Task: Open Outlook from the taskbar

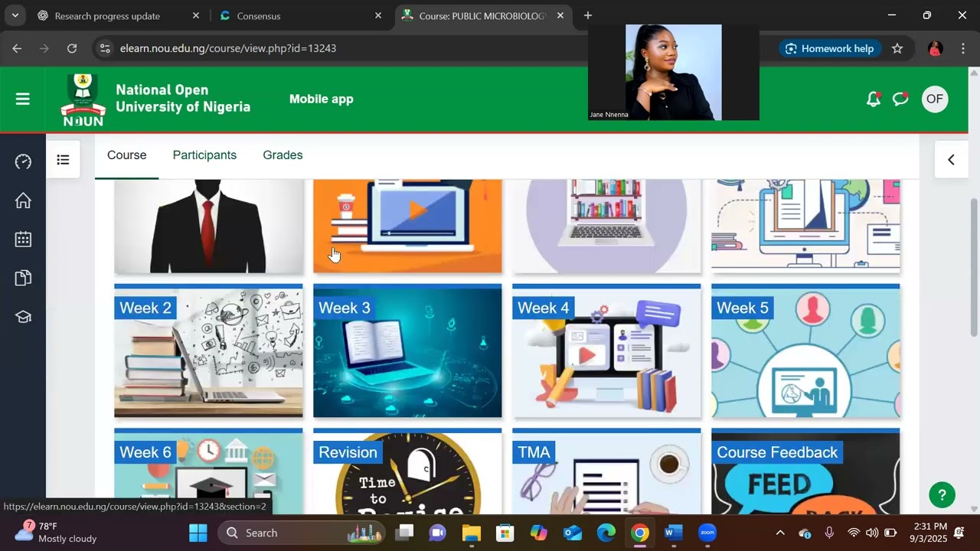Action: [x=572, y=533]
